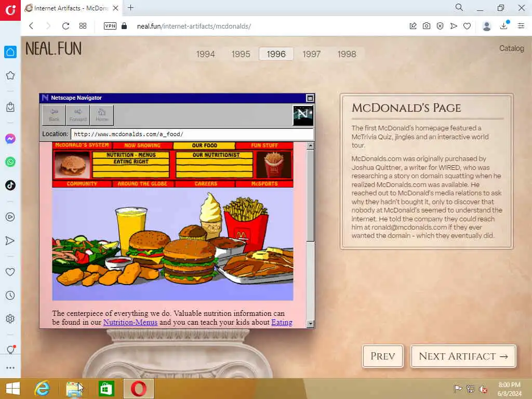Screen dimensions: 532x399
Task: Switch to year 1995
Action: 241,54
